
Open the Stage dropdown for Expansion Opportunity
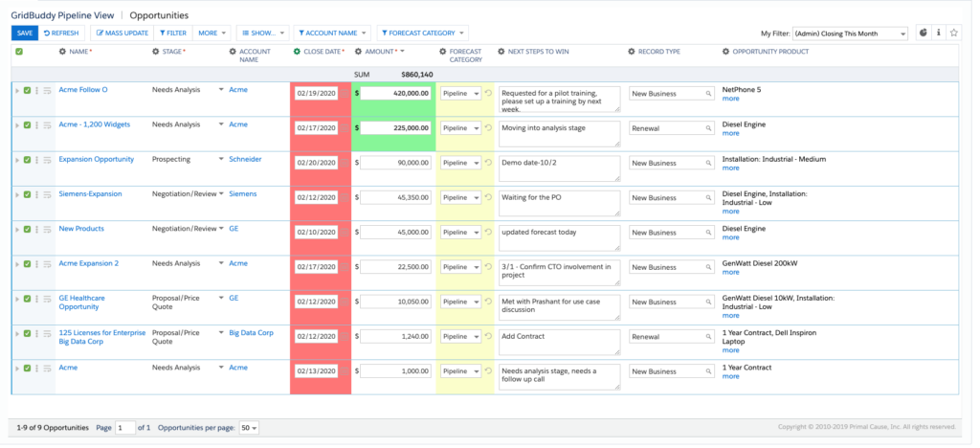[221, 159]
